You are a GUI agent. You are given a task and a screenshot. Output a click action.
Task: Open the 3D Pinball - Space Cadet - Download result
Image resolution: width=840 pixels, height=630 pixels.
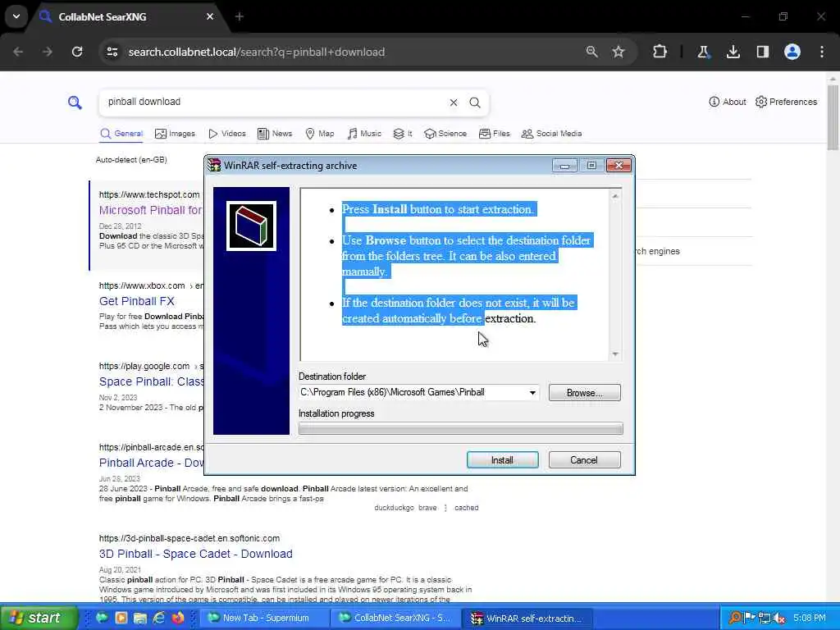pos(195,554)
